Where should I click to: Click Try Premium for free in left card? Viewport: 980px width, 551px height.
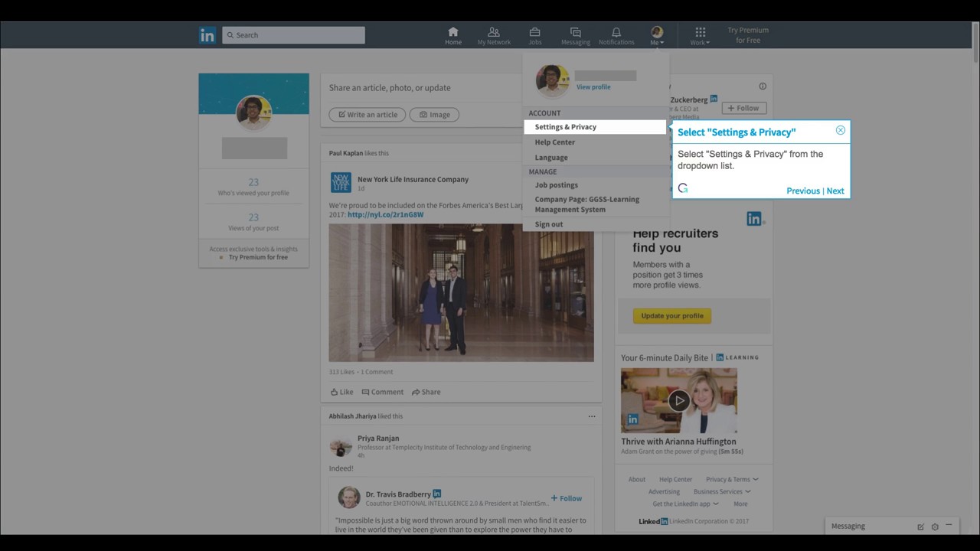(x=258, y=257)
